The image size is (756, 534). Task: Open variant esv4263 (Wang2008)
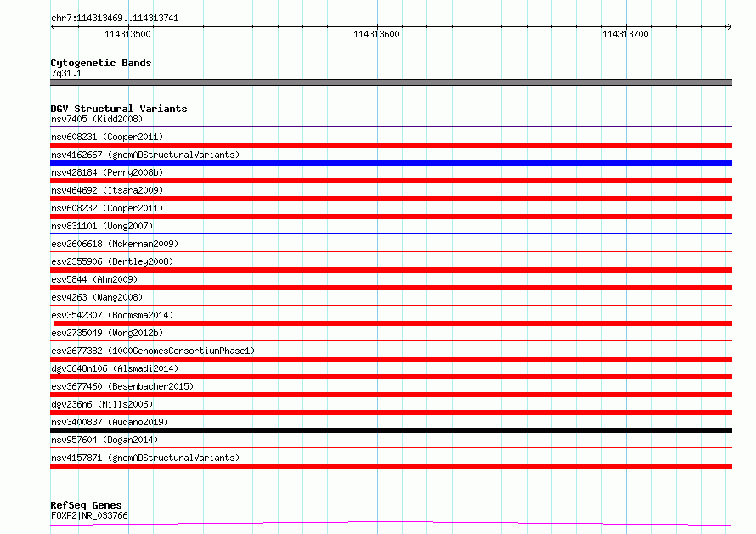pos(97,297)
